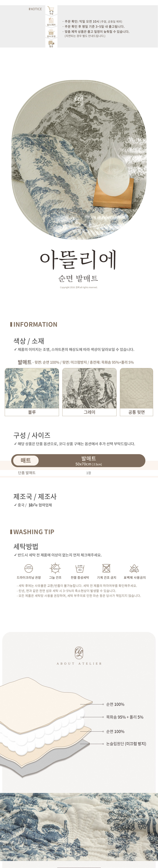Click the 공통 뒷면 fabric thumbnail
The image size is (158, 868).
(x=136, y=388)
